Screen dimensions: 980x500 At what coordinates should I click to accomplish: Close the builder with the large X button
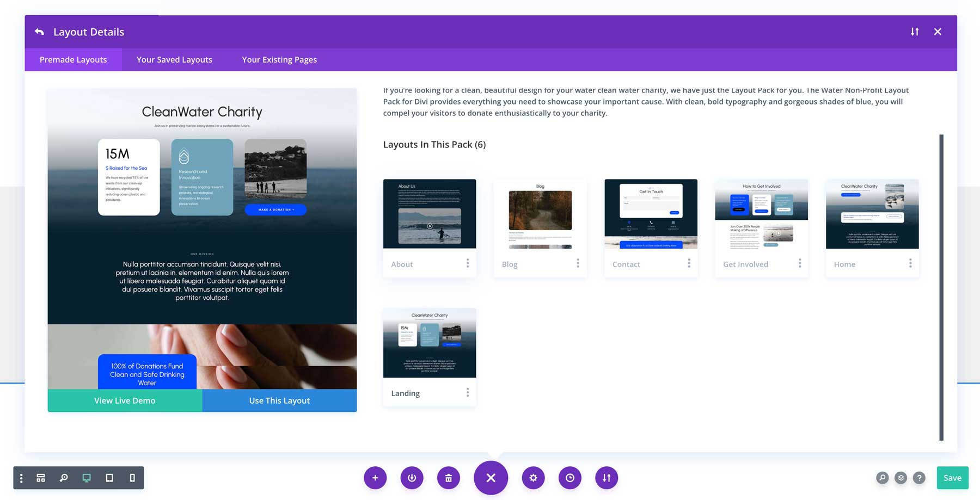point(491,478)
